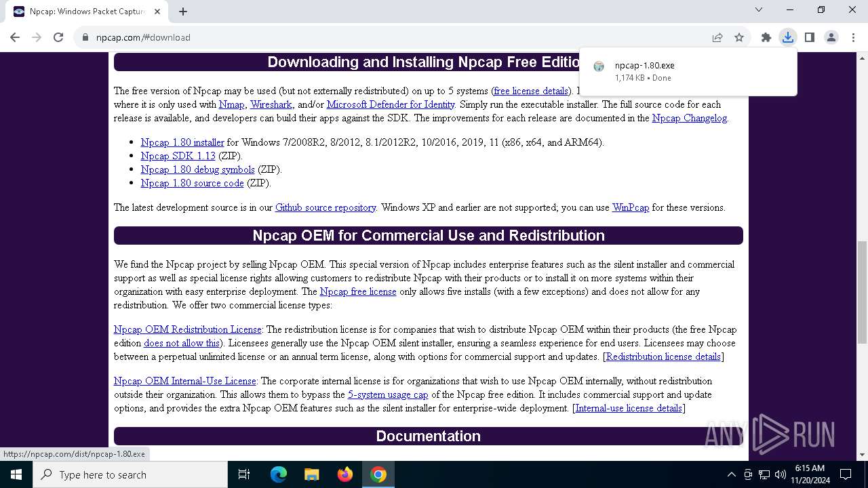Download Npcap 1.80 source code

point(193,183)
